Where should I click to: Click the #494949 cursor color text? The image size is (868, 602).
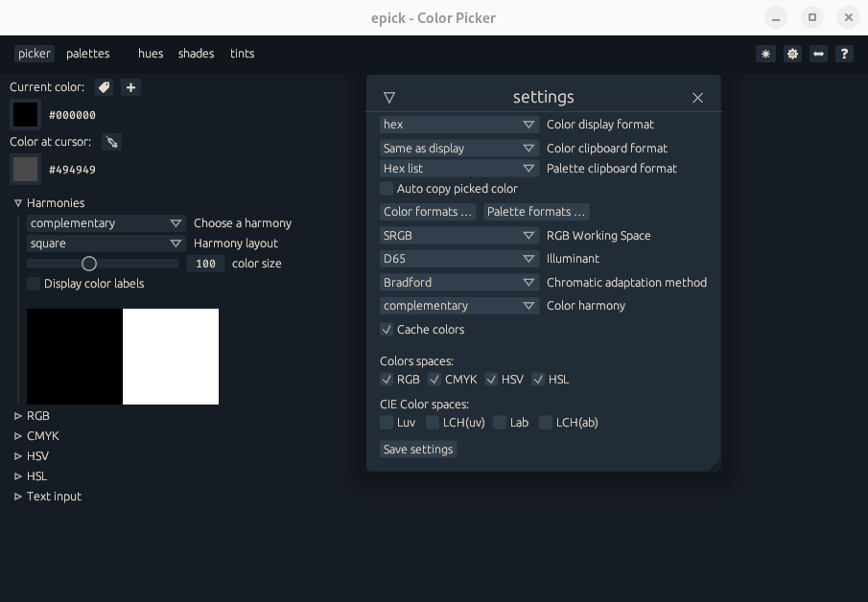click(x=73, y=170)
